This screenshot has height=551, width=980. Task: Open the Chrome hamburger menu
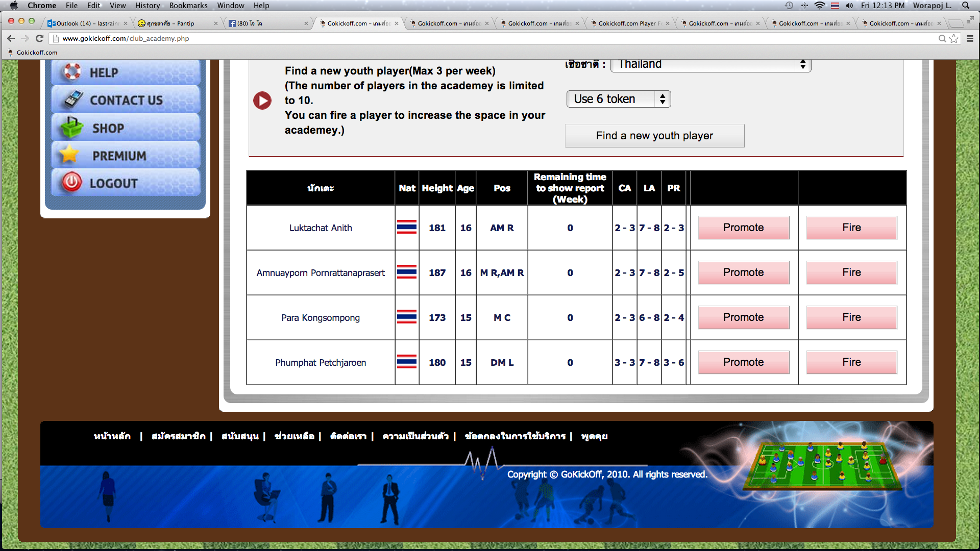tap(970, 38)
